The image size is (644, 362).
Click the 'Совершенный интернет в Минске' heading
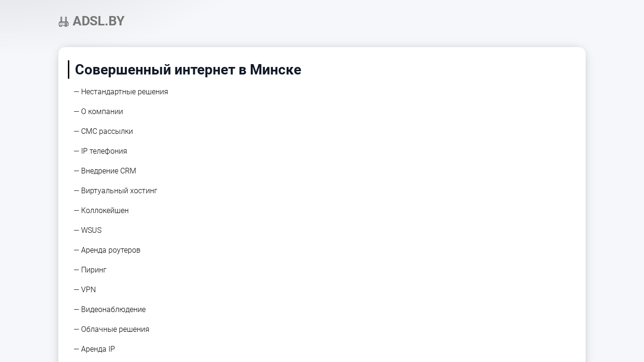pos(188,70)
